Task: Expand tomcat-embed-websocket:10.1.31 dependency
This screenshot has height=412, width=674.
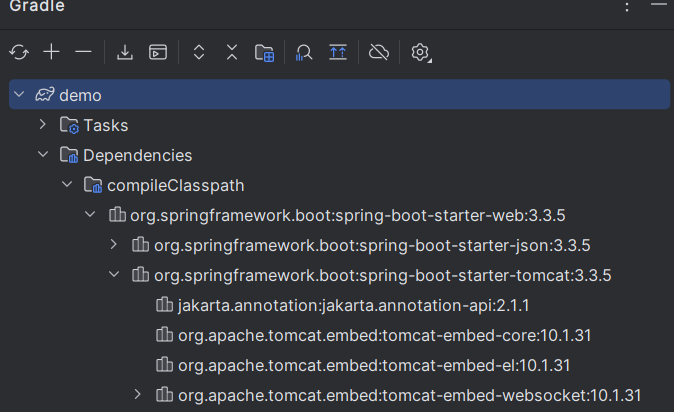Action: 138,394
